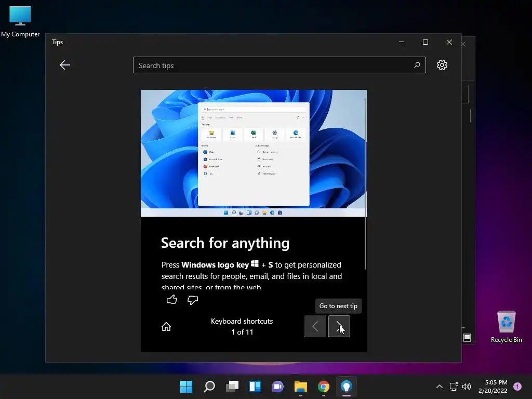Click the tip card vertical scrollbar
532x399 pixels.
[x=365, y=183]
